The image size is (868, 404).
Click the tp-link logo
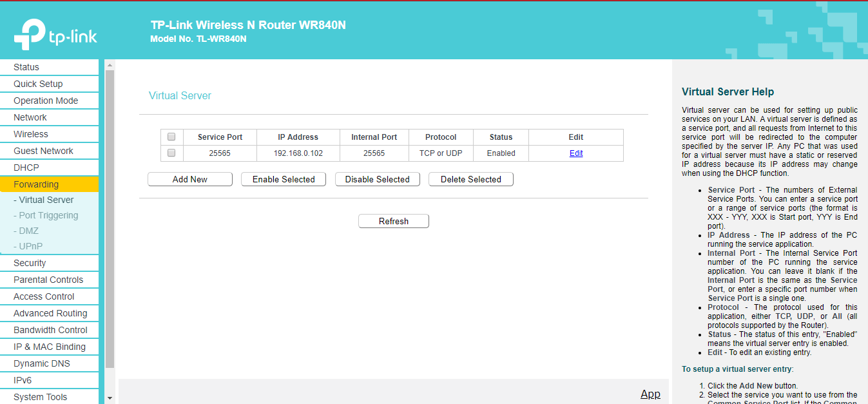click(55, 34)
